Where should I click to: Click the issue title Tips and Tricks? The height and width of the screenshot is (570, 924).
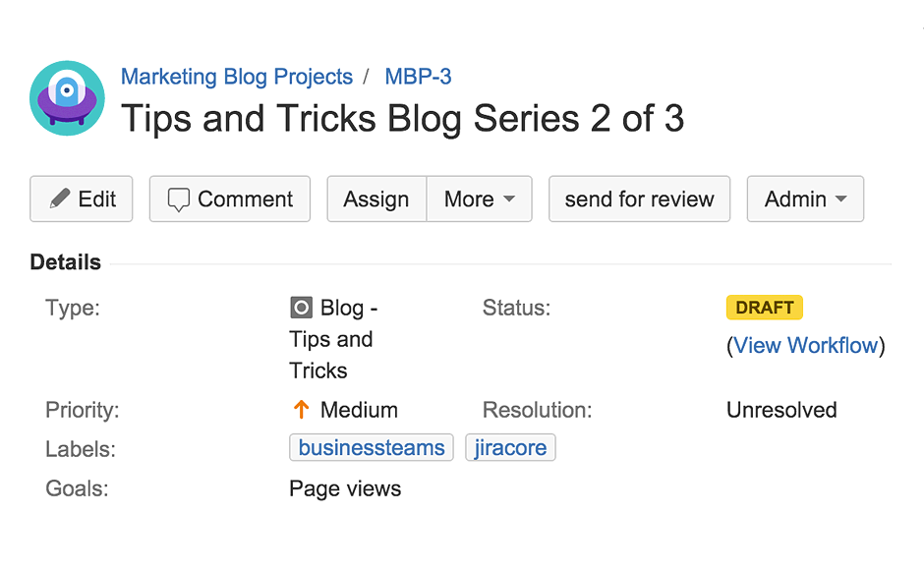402,119
